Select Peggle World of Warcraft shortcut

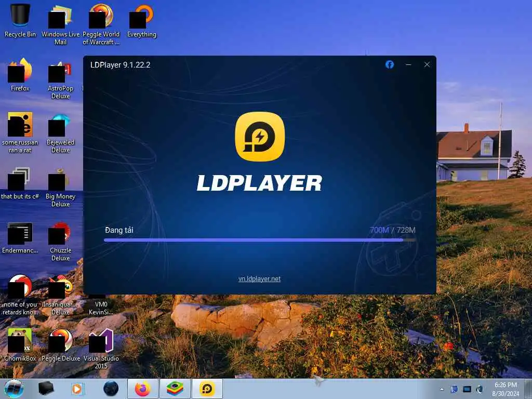point(101,24)
